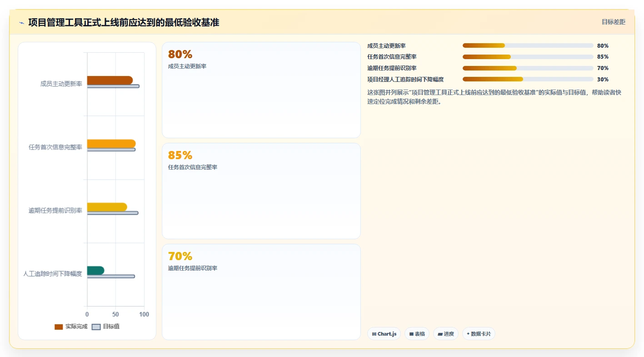Screen dimensions: 644x357
Task: Click the 80% value in the first card
Action: pyautogui.click(x=180, y=54)
